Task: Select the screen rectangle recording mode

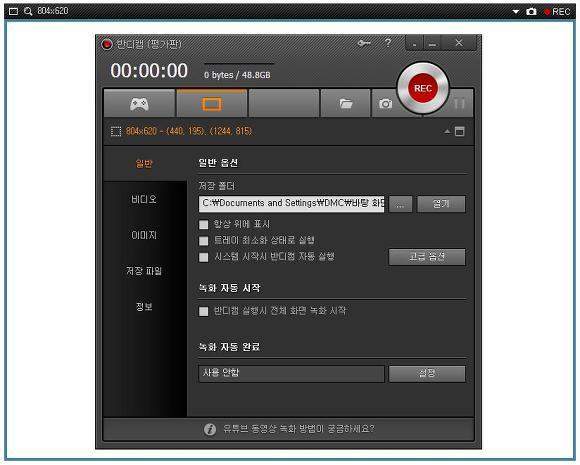Action: (x=212, y=104)
